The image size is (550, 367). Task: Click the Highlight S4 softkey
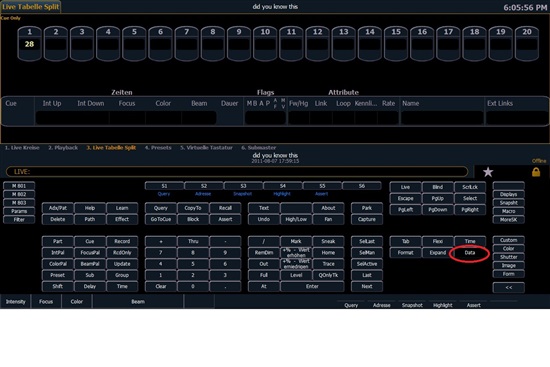283,186
